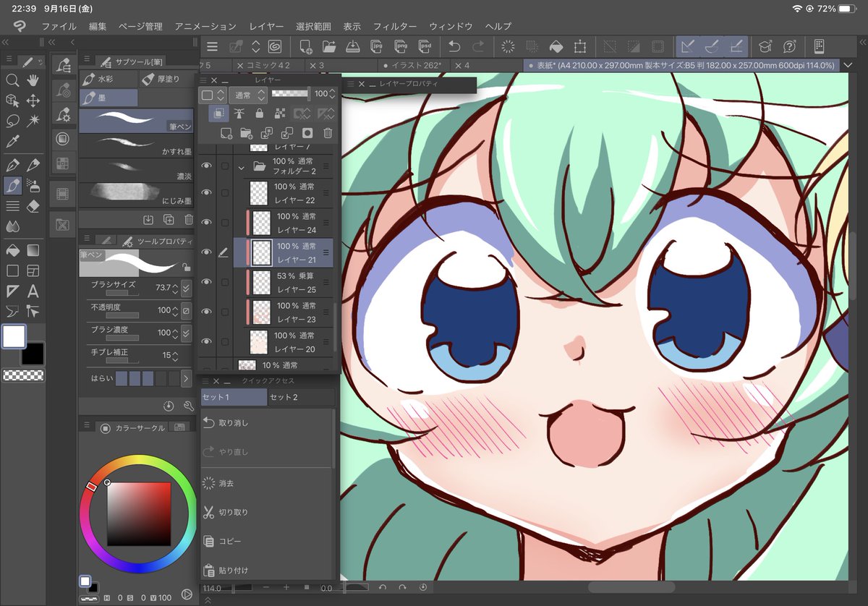Screen dimensions: 868x606
Task: Collapse the フォルダー 2 layer folder
Action: 242,166
